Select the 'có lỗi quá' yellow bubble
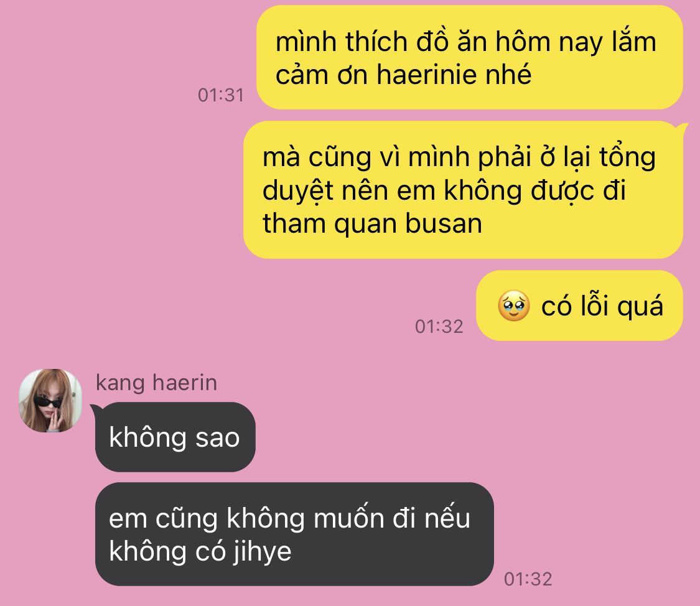The image size is (700, 606). pyautogui.click(x=579, y=305)
